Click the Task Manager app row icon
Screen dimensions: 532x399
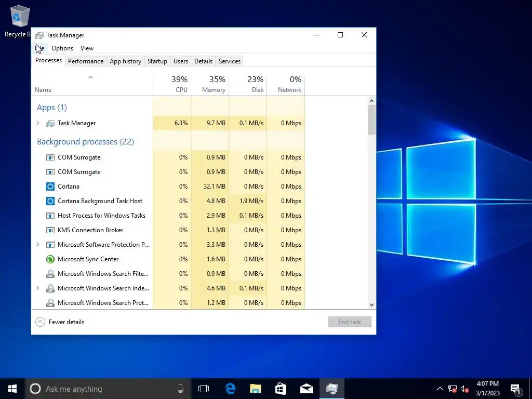[50, 123]
